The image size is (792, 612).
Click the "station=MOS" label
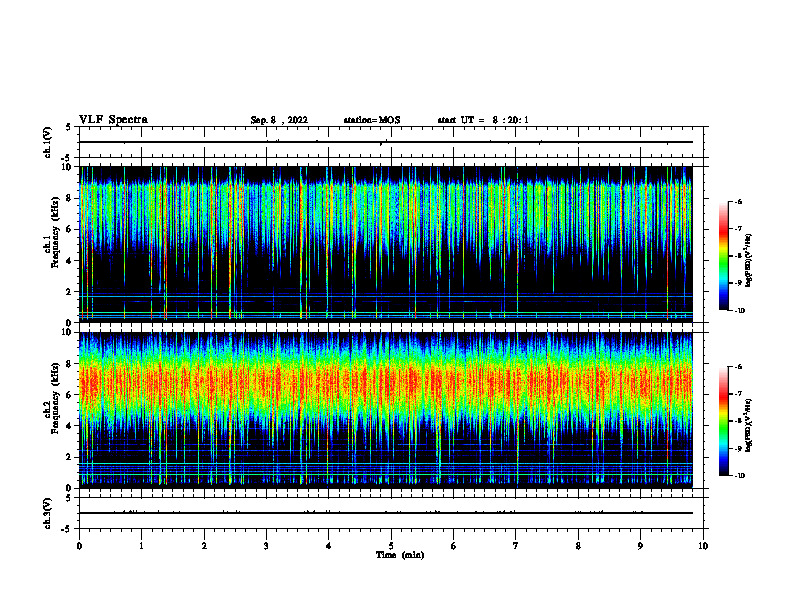click(x=372, y=120)
